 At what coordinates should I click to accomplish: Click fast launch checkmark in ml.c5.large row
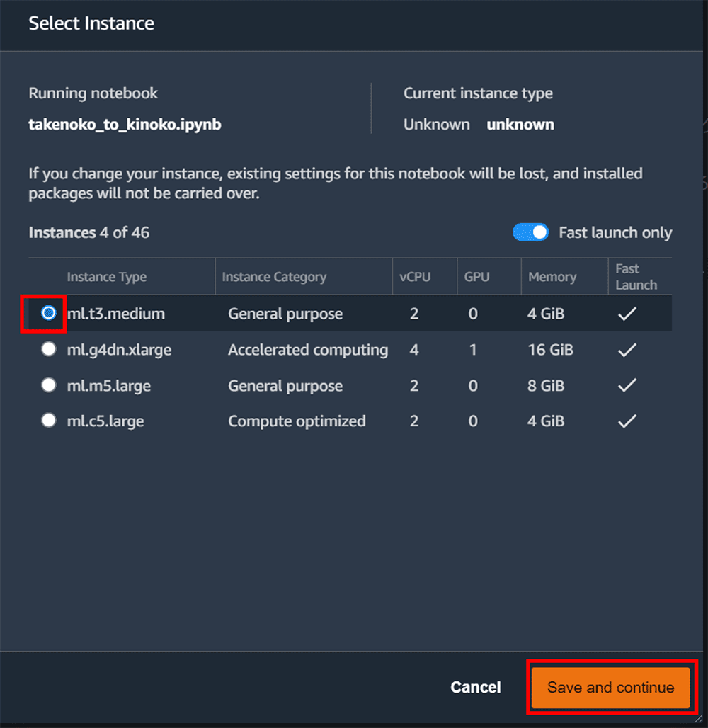(627, 421)
